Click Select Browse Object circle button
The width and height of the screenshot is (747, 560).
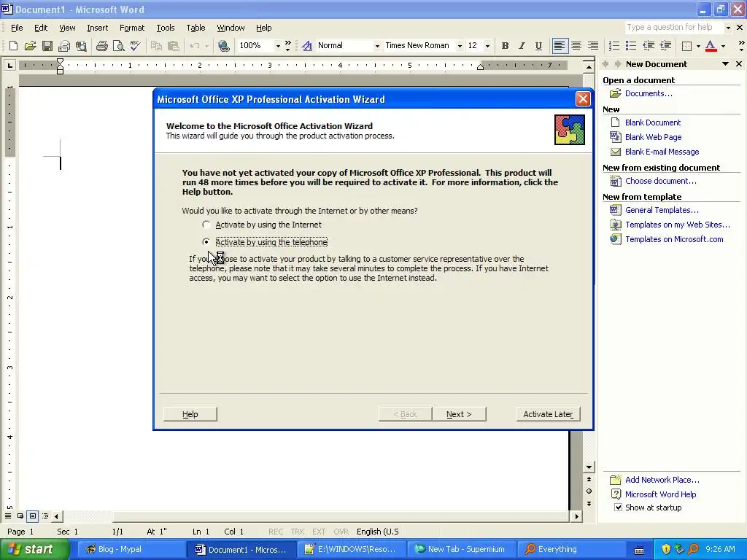coord(589,491)
